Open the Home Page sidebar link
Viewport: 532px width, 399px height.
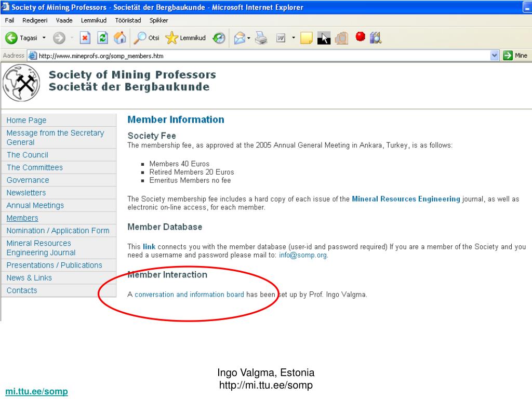click(x=26, y=121)
